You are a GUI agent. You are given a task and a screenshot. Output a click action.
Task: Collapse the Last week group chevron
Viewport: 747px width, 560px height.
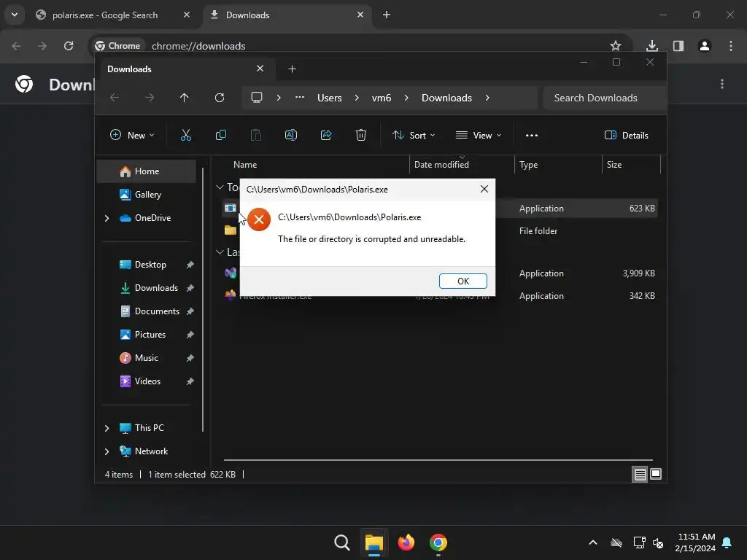(220, 252)
